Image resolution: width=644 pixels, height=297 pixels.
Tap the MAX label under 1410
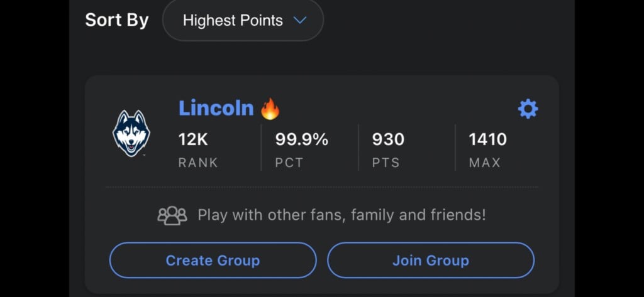point(485,163)
